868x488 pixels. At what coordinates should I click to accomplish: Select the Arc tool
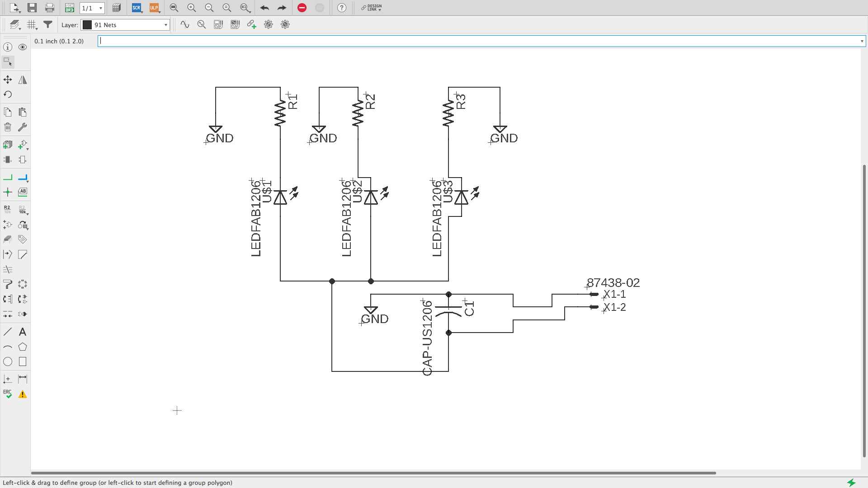pos(8,347)
